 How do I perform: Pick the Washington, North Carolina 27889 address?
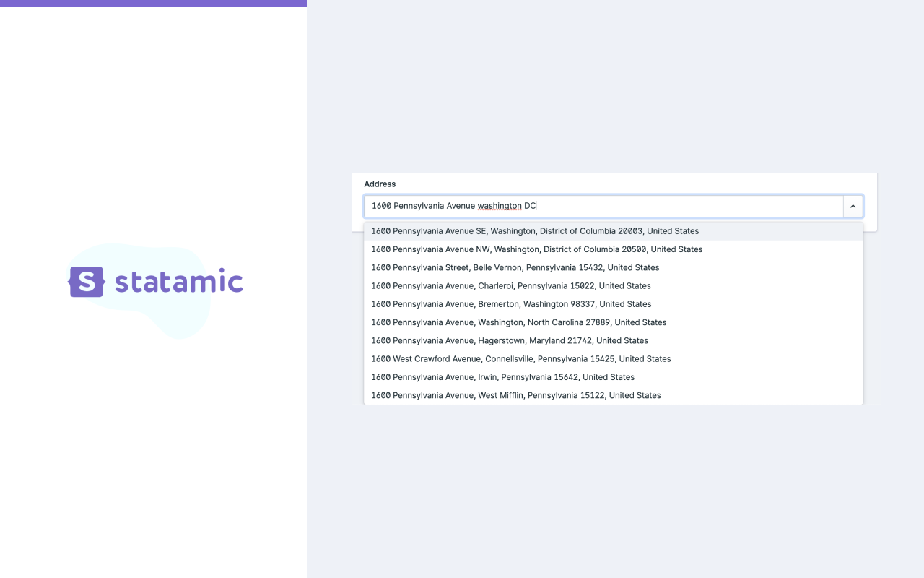point(614,322)
